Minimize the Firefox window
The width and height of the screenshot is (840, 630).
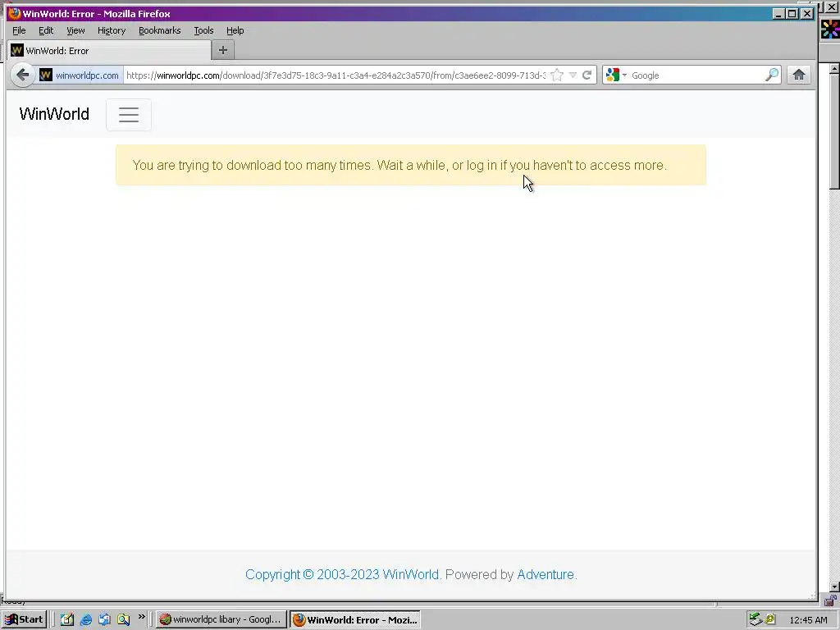pos(779,13)
